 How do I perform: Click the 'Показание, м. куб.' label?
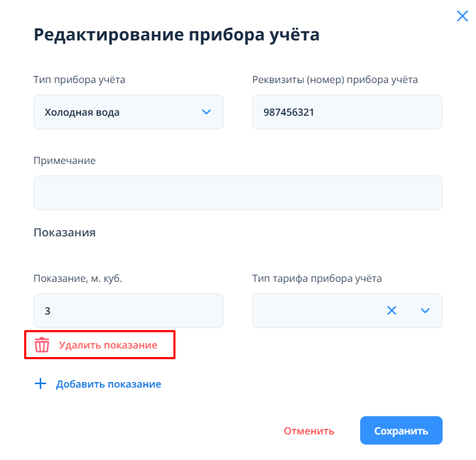click(77, 279)
